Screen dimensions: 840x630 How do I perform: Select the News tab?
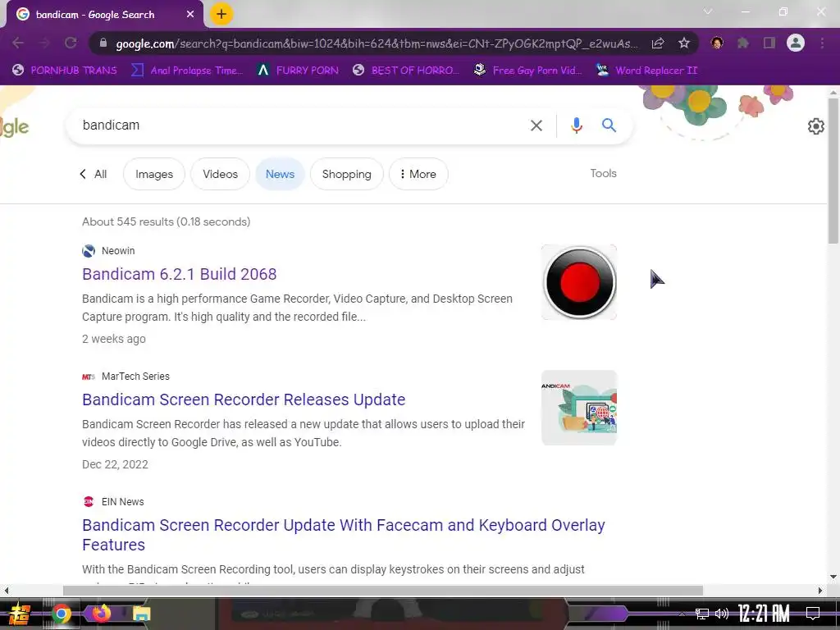pos(280,174)
